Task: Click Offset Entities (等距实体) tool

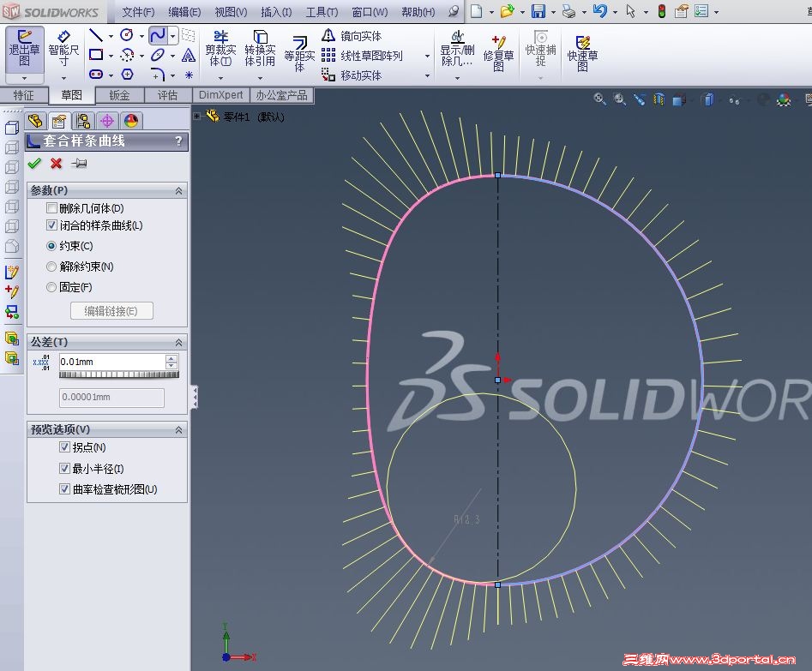Action: [299, 54]
